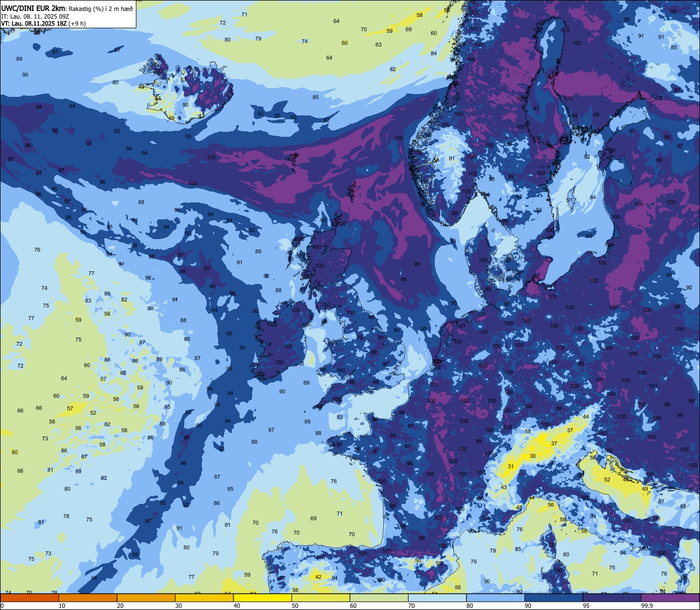Screen dimensions: 700x610
Task: Select the 30–40 amber legend swatch
Action: point(204,597)
